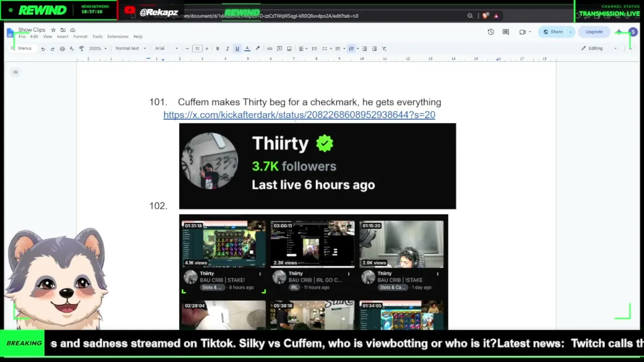Toggle italic formatting
This screenshot has height=362, width=644.
coord(227,49)
